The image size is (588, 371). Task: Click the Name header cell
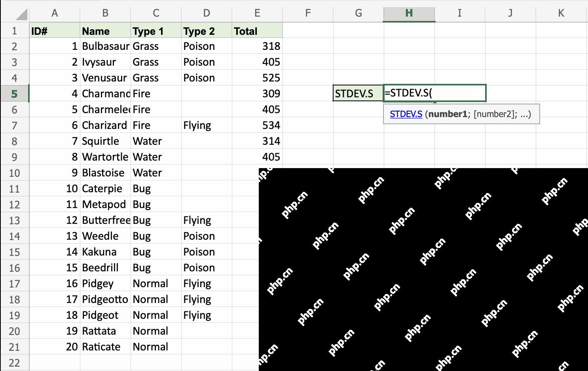(x=105, y=30)
